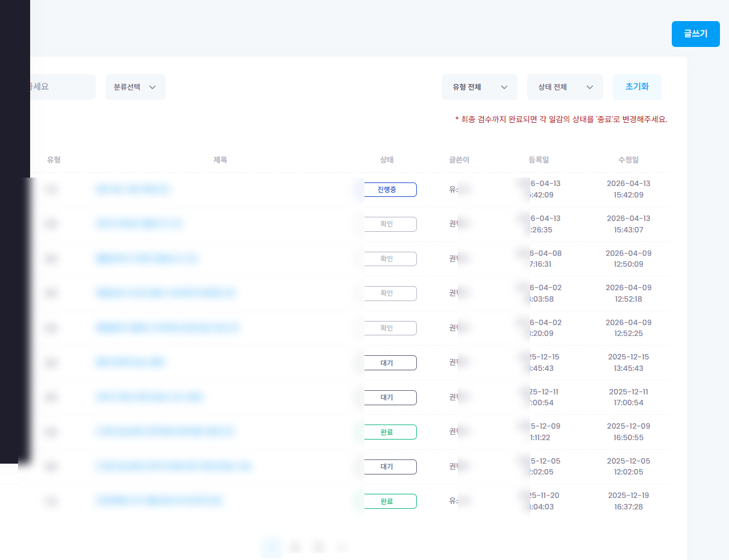The width and height of the screenshot is (729, 560).
Task: Expand the 유형 전체 filter dropdown
Action: coord(479,87)
